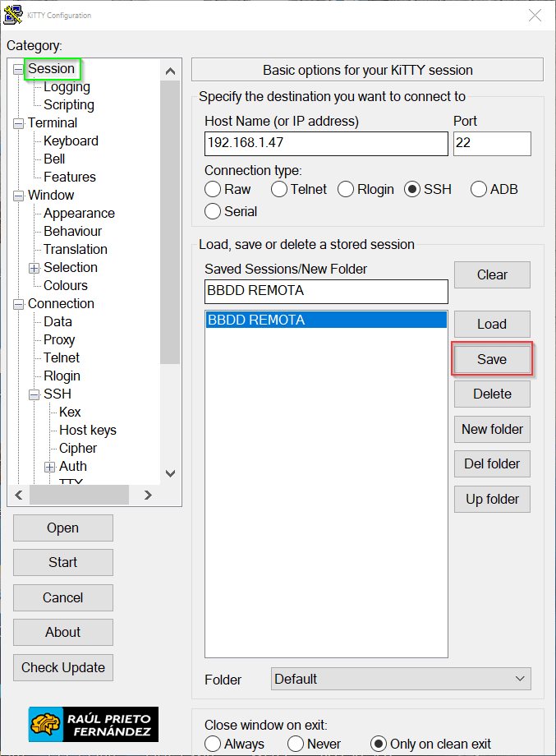
Task: Click the Check Update button
Action: (x=63, y=667)
